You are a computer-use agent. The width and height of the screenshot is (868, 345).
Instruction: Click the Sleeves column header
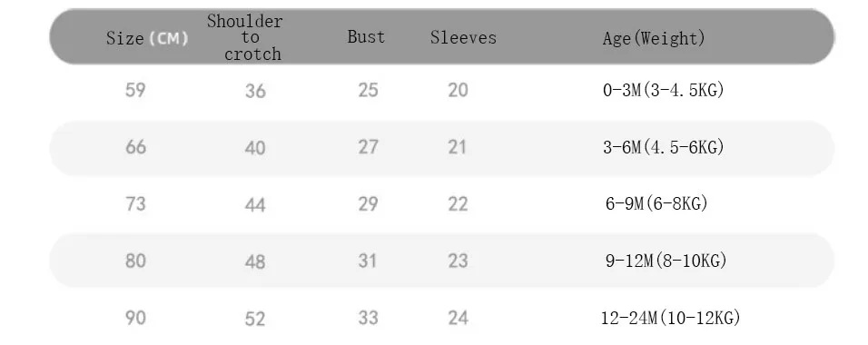463,37
